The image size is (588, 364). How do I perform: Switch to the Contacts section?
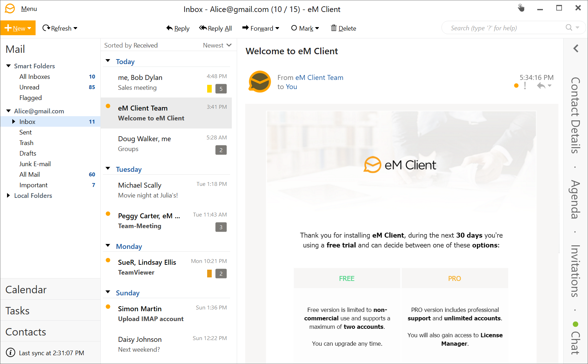[50, 332]
